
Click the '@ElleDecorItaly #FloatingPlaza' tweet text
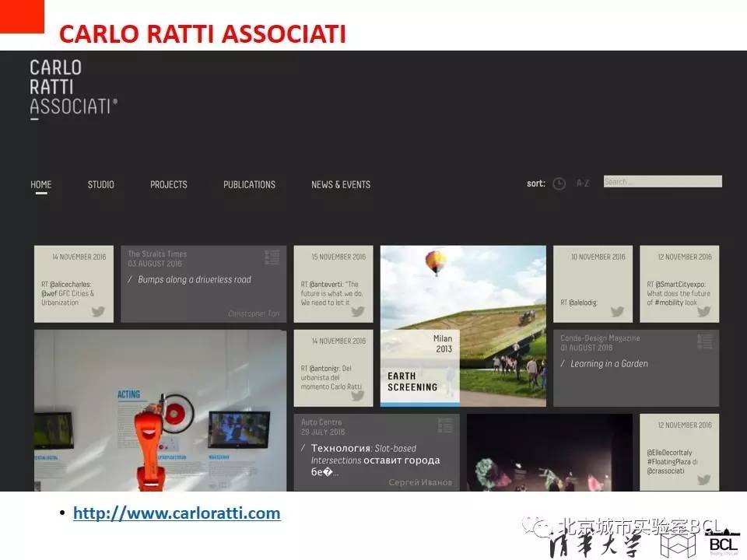672,461
